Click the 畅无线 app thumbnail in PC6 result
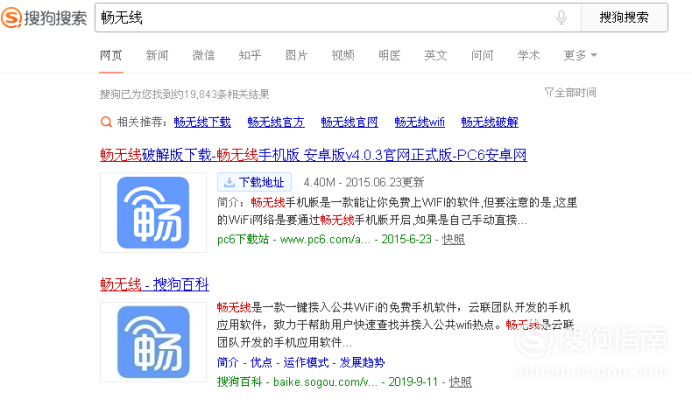This screenshot has height=406, width=692. click(153, 213)
